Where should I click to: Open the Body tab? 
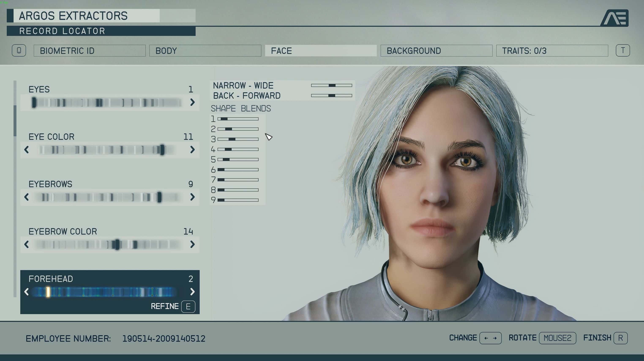pos(205,51)
